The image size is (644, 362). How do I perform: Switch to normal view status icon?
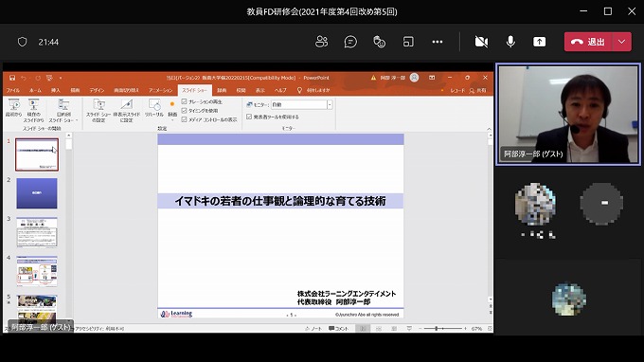[363, 328]
